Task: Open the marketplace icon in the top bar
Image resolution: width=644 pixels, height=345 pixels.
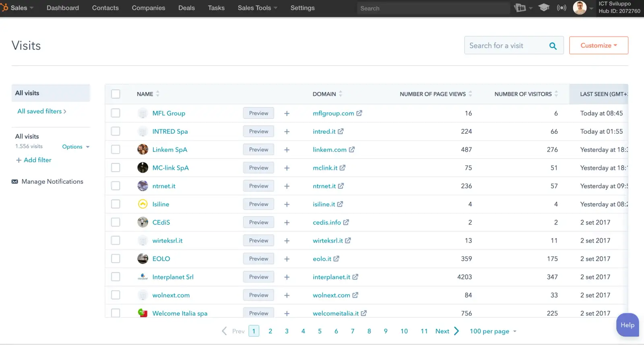Action: 520,8
